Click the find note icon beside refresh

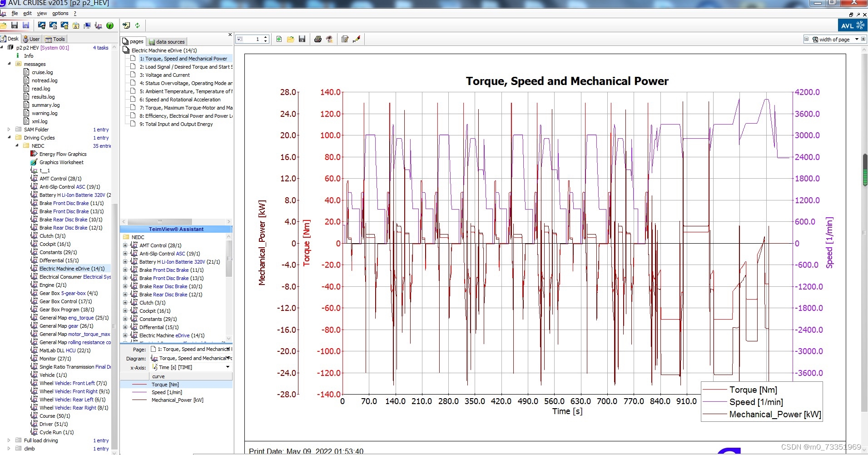pos(126,25)
